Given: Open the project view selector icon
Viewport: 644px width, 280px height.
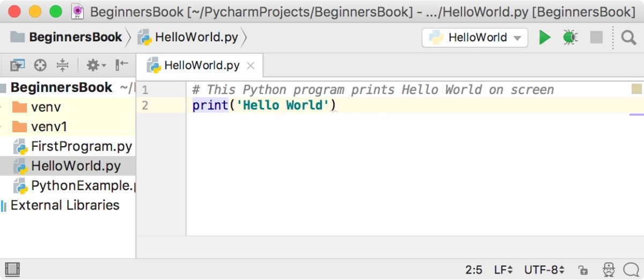Looking at the screenshot, I should tap(18, 66).
